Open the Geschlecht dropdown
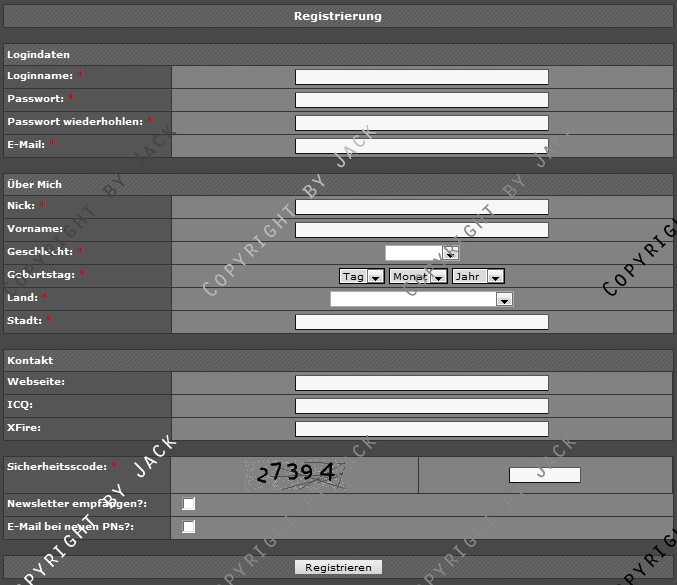This screenshot has width=677, height=585. [422, 253]
